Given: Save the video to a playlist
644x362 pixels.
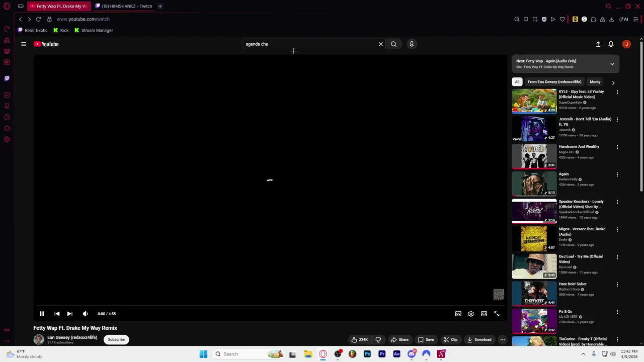Looking at the screenshot, I should tap(426, 339).
